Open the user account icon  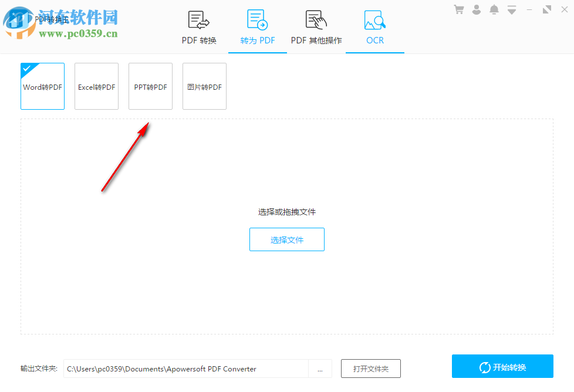pos(476,9)
